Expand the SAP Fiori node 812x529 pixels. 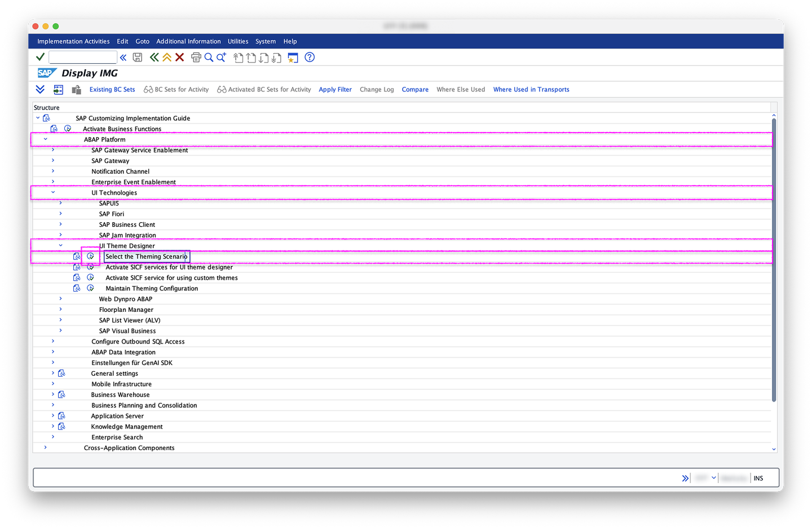60,214
